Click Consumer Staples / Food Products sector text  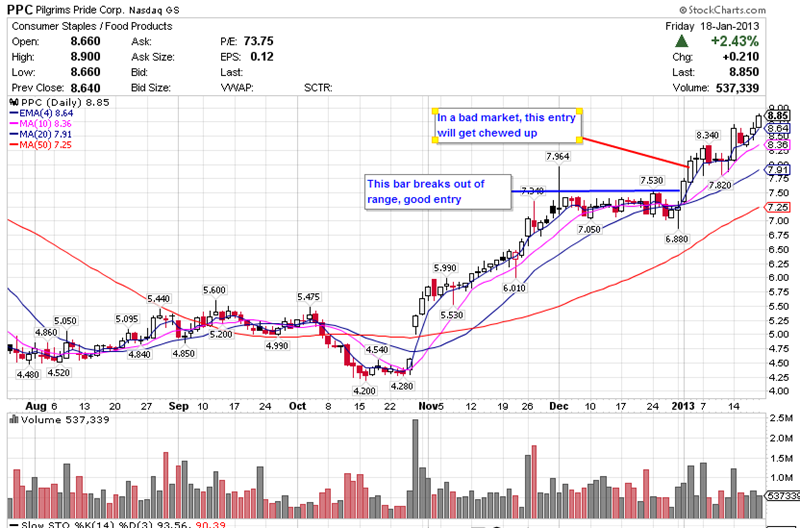pos(92,26)
